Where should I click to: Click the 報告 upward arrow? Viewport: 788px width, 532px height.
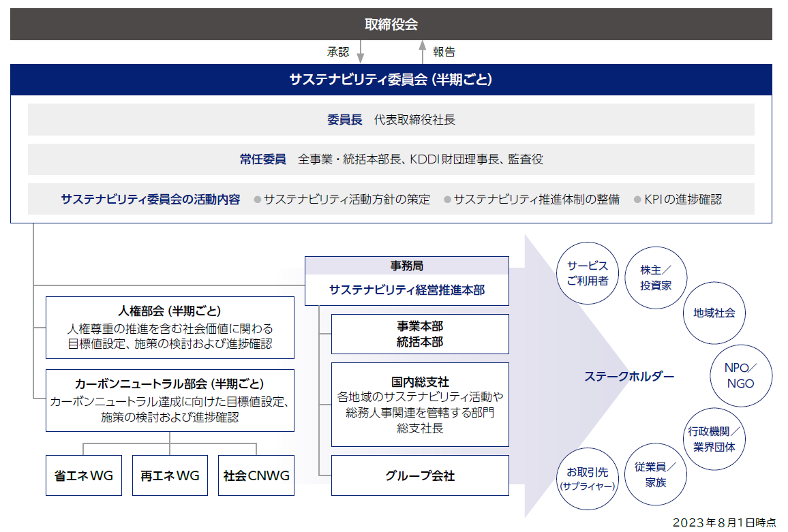click(422, 52)
